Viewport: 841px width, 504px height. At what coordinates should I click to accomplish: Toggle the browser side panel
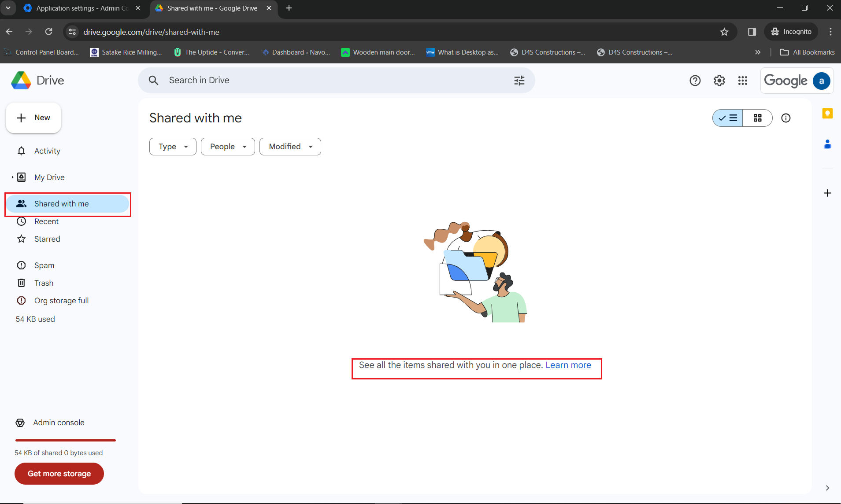[x=752, y=32]
